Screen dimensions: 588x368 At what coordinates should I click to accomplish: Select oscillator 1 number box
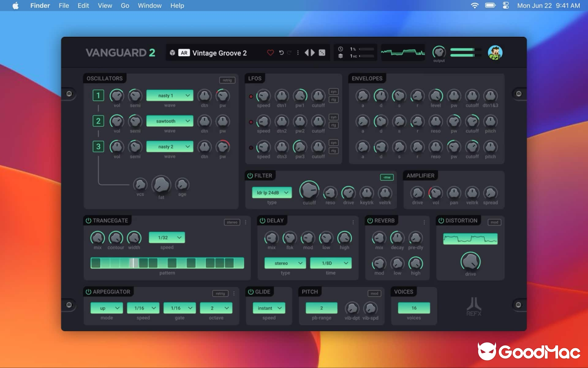pos(98,96)
